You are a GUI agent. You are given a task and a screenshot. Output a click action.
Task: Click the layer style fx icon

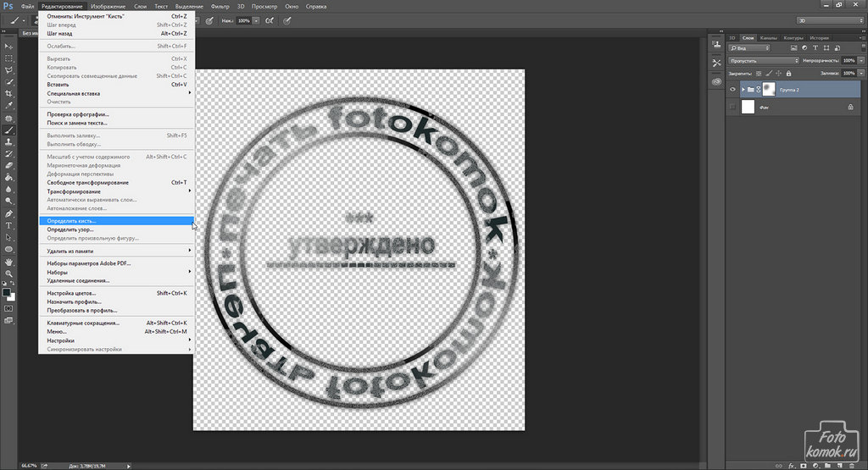[792, 466]
